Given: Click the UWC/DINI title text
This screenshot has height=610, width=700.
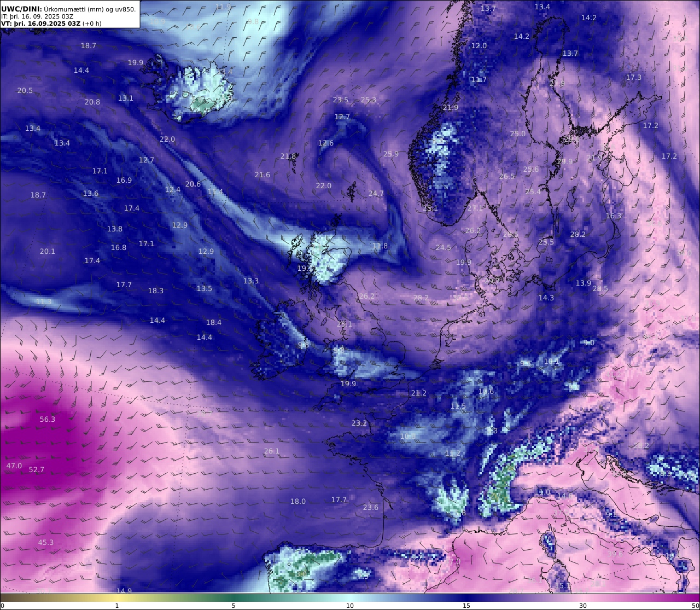Looking at the screenshot, I should 21,9.
